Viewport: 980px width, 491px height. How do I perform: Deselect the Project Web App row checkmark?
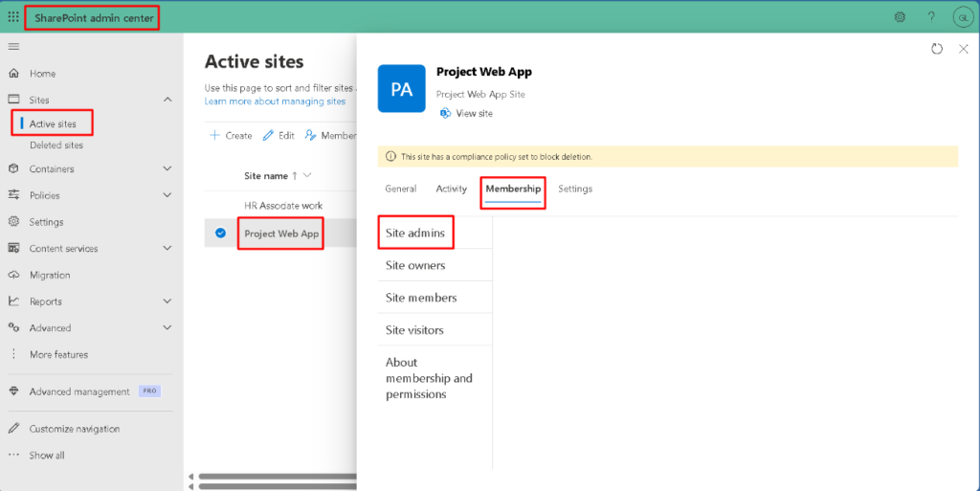pos(221,233)
